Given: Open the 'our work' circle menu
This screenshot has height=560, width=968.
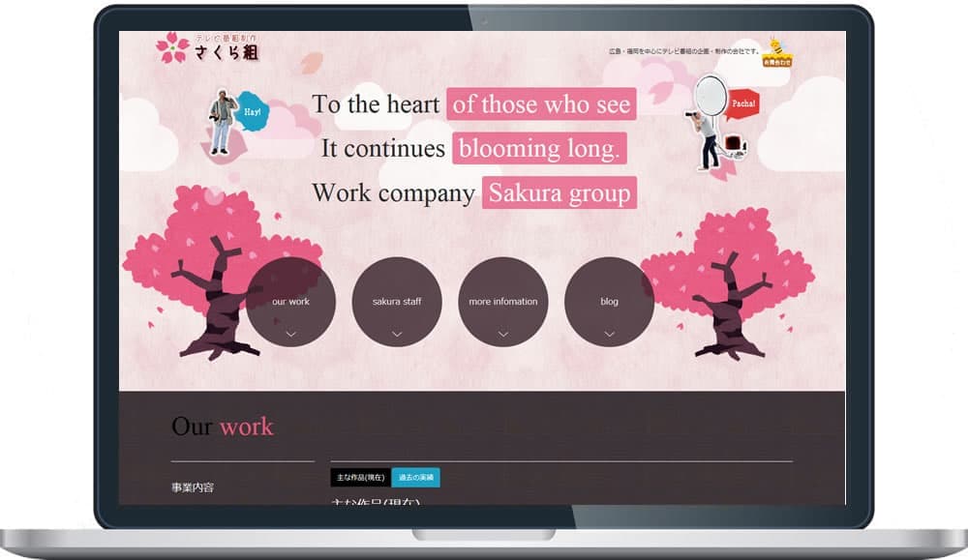Looking at the screenshot, I should (290, 301).
